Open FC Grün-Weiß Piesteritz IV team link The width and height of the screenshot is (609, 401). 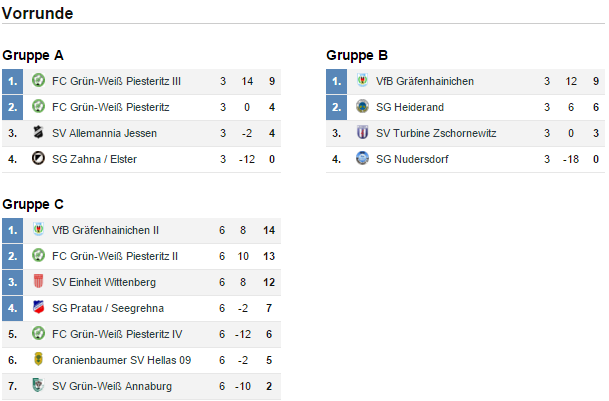pos(117,334)
